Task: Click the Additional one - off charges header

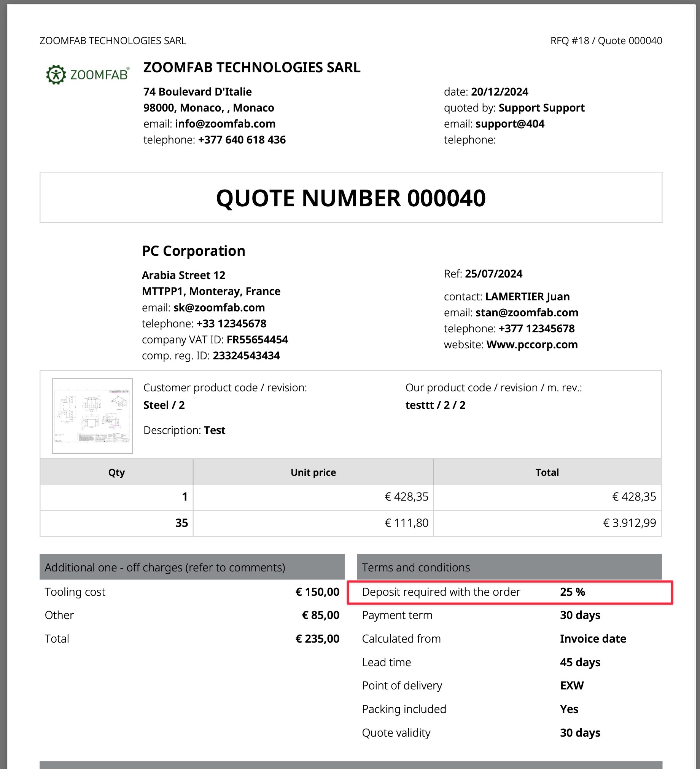Action: [165, 568]
